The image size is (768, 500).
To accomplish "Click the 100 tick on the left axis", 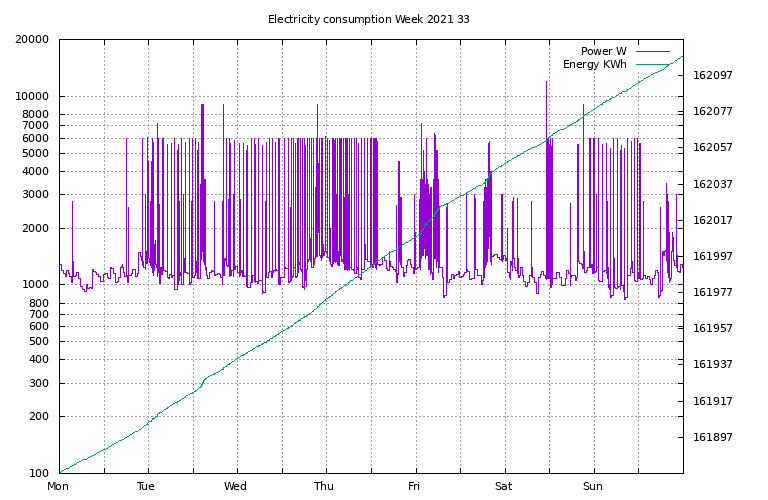I will (38, 473).
